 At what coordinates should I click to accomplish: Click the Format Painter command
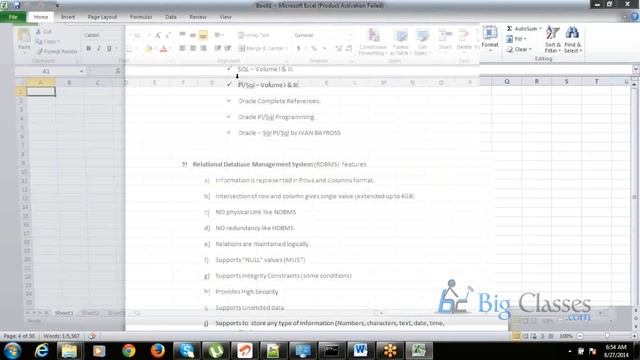coord(57,51)
